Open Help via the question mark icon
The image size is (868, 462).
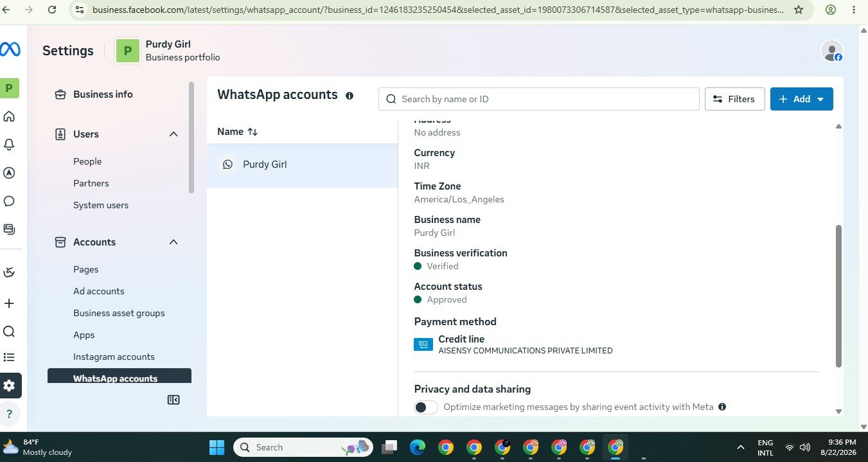coord(9,414)
